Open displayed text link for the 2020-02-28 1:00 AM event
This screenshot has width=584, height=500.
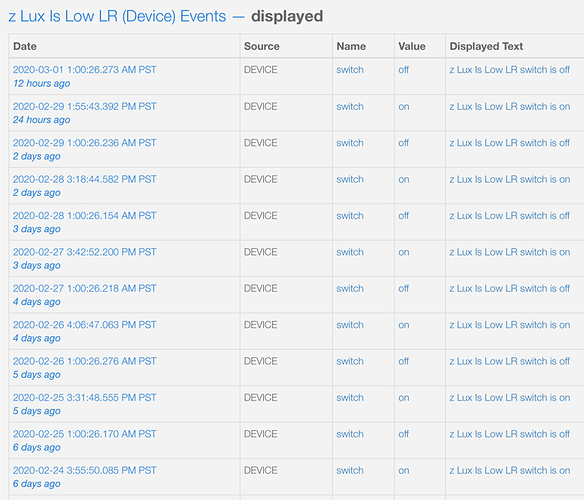[510, 216]
